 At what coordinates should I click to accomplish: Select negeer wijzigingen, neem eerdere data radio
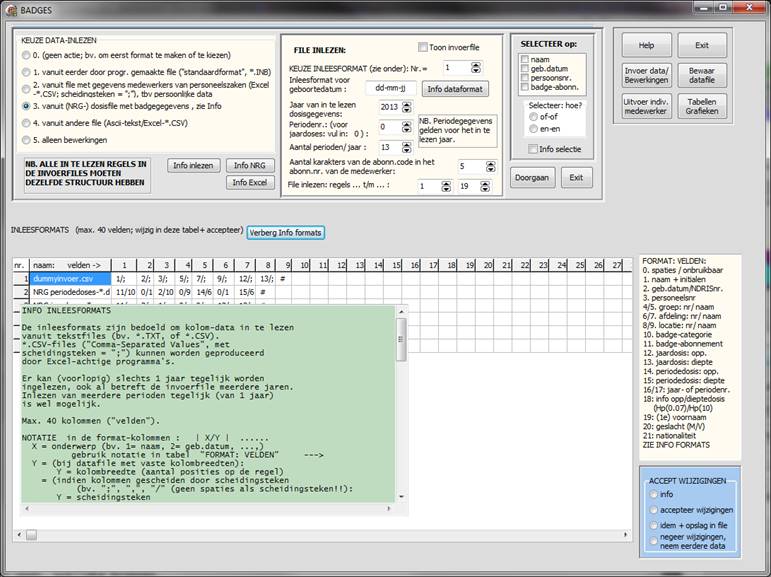click(x=653, y=541)
